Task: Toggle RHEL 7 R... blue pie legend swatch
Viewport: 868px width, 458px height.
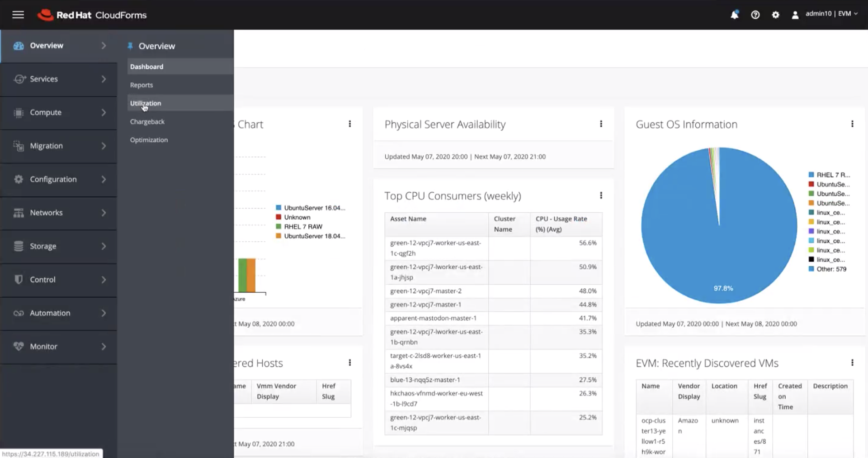Action: pos(811,175)
